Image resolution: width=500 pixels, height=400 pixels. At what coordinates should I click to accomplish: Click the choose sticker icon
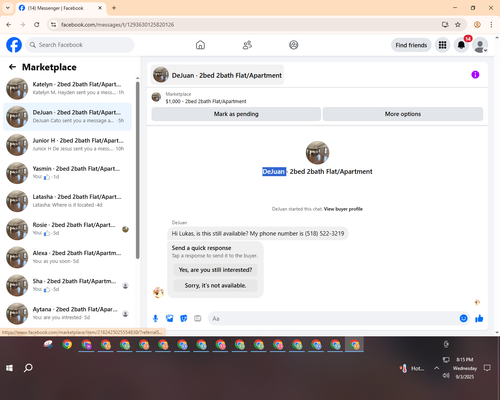tap(184, 318)
